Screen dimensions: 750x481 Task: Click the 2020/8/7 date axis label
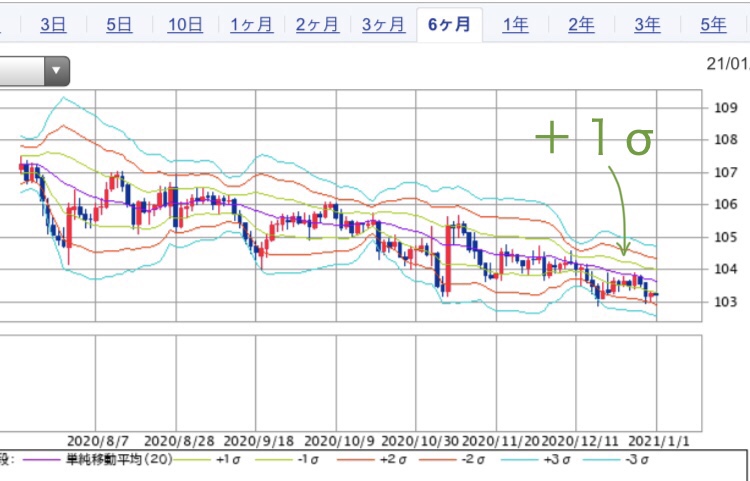click(98, 441)
